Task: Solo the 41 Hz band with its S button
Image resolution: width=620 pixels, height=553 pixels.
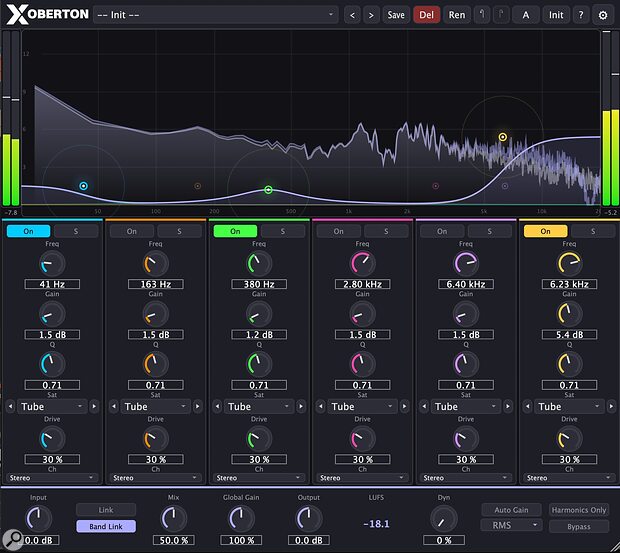Action: point(76,231)
